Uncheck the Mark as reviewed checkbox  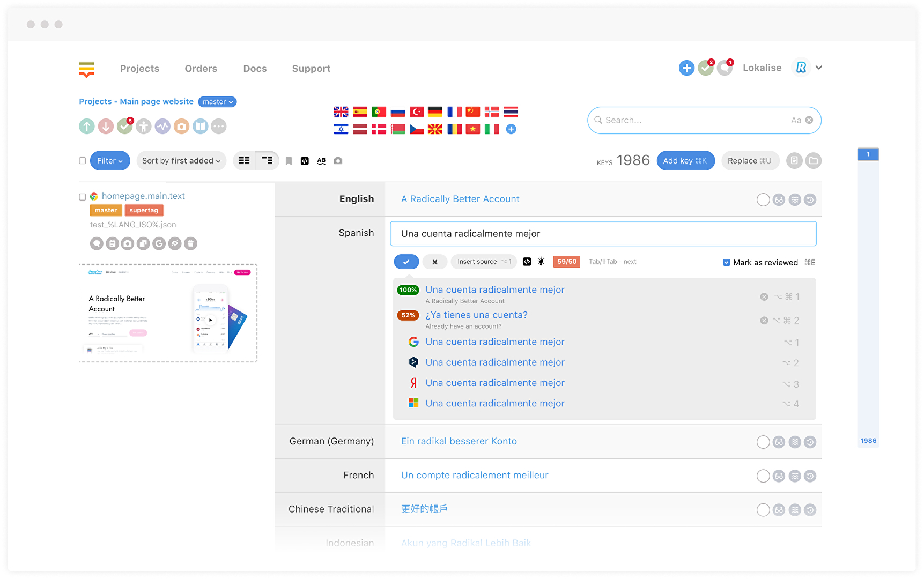tap(726, 263)
